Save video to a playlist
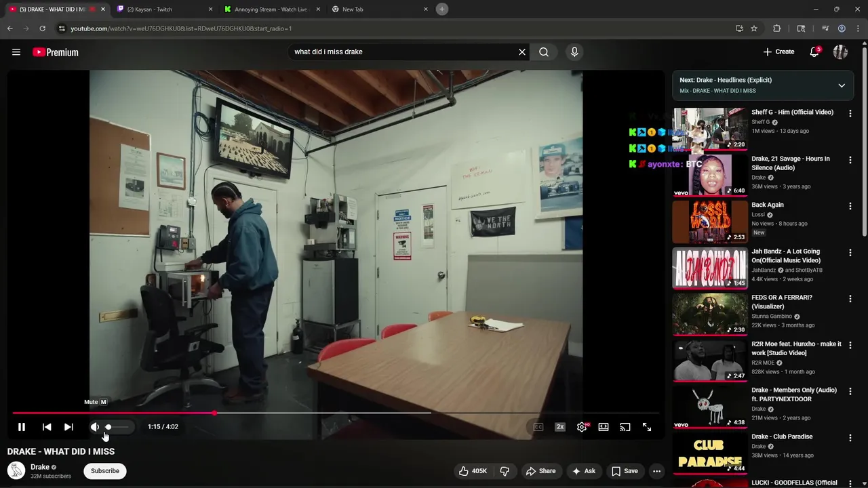868x488 pixels. point(625,471)
